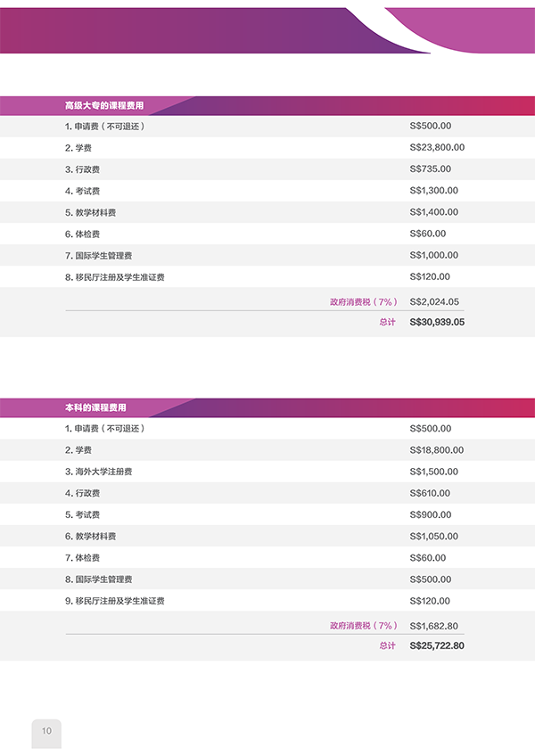535x756 pixels.
Task: Click the 国际学生管理费 S$500.00 row
Action: coord(267,579)
